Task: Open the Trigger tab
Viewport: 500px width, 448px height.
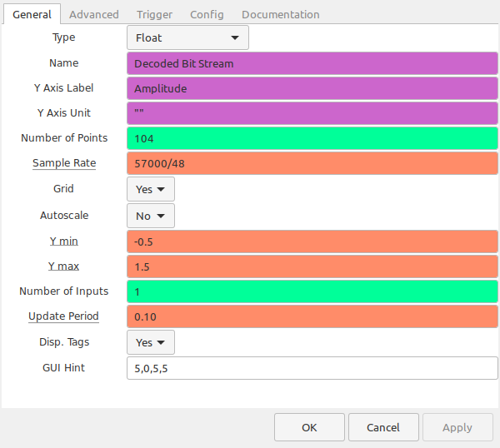Action: click(154, 15)
